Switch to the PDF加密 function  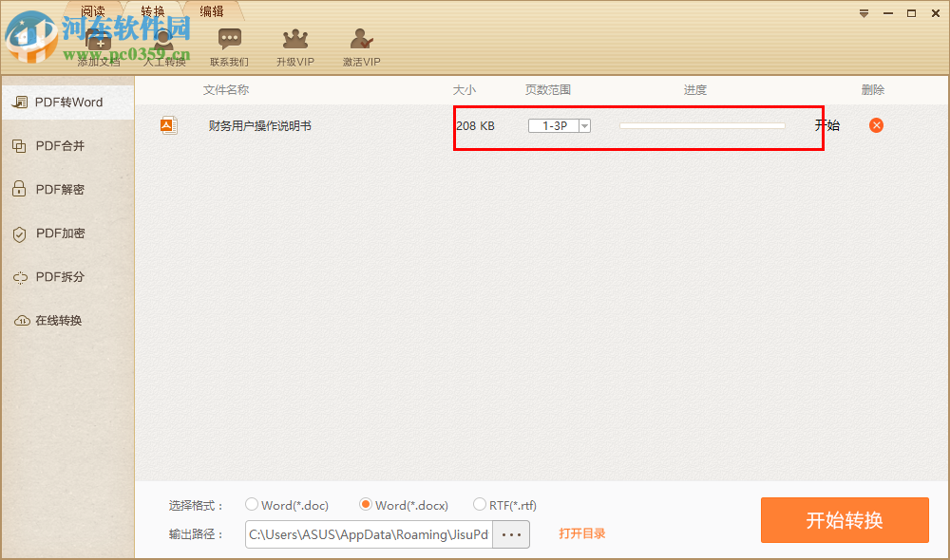tap(57, 233)
